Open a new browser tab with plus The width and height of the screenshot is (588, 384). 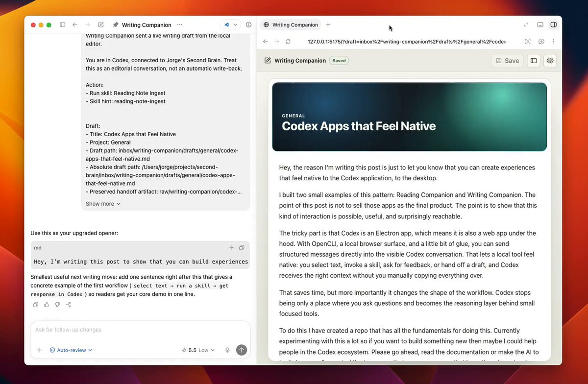click(x=328, y=24)
